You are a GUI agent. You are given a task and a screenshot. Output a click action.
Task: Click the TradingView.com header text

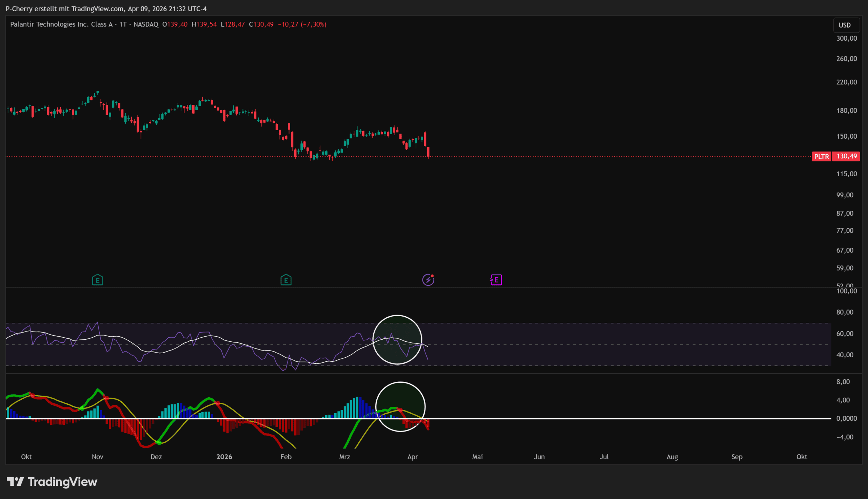pos(97,8)
